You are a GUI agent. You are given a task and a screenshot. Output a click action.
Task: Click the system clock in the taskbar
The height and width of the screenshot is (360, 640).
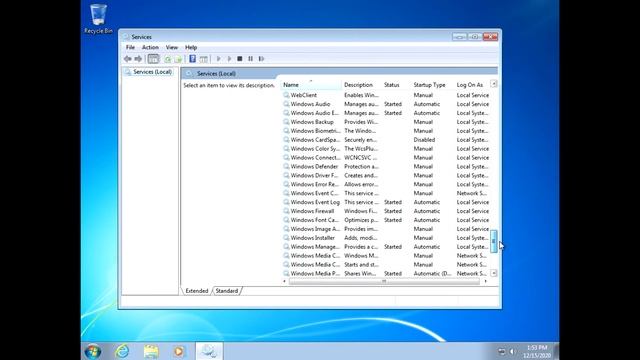click(x=537, y=351)
